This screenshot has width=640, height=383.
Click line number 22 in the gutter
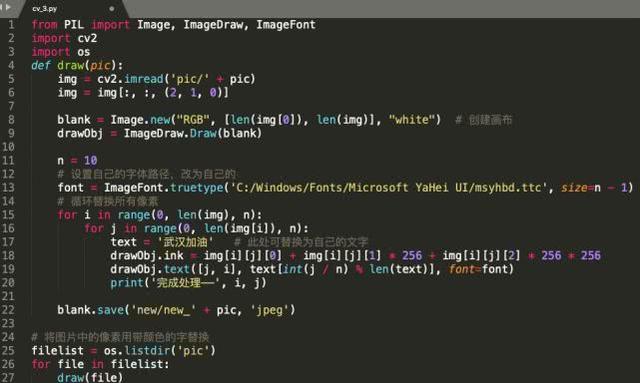click(8, 310)
